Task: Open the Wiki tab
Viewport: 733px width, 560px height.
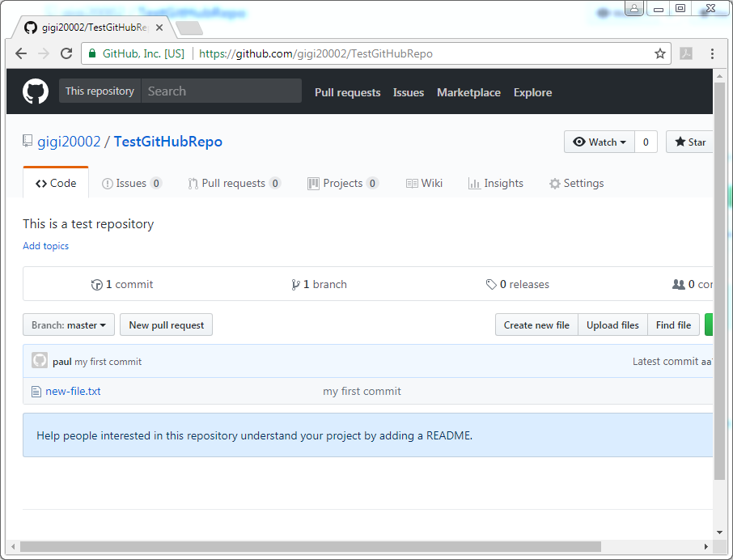Action: tap(424, 183)
